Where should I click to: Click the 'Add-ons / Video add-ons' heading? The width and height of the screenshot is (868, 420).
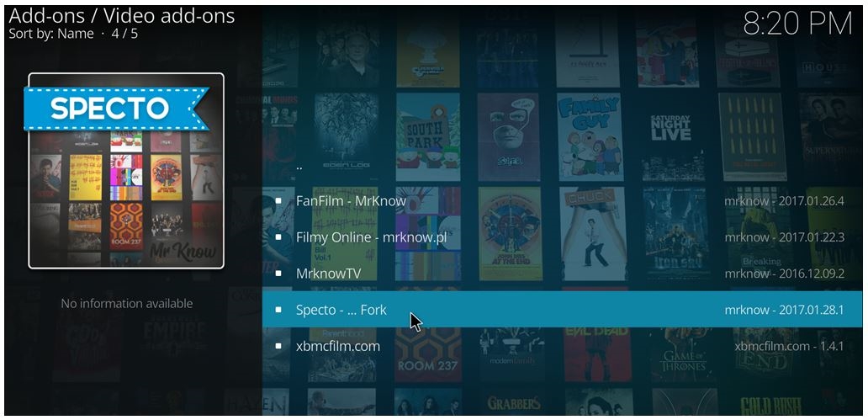(122, 15)
